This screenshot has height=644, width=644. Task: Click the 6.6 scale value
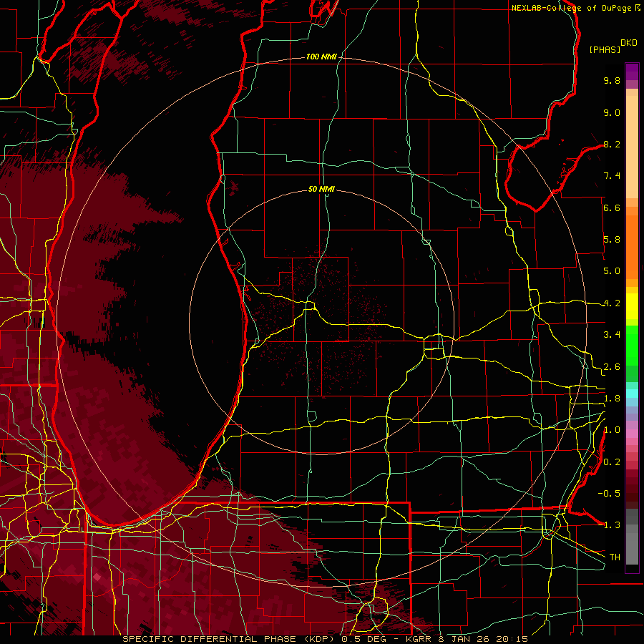click(x=612, y=208)
